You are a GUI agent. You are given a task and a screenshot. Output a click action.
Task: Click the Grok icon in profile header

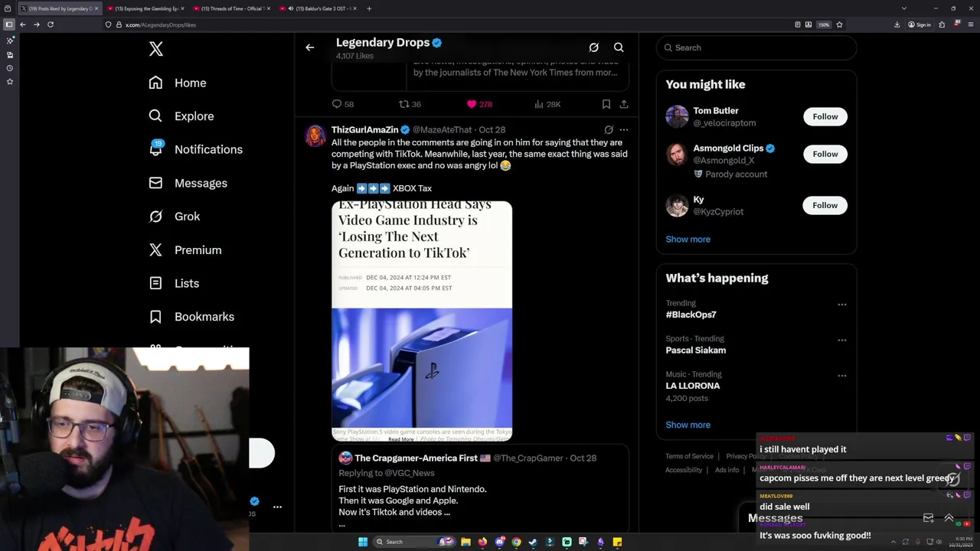click(x=593, y=47)
